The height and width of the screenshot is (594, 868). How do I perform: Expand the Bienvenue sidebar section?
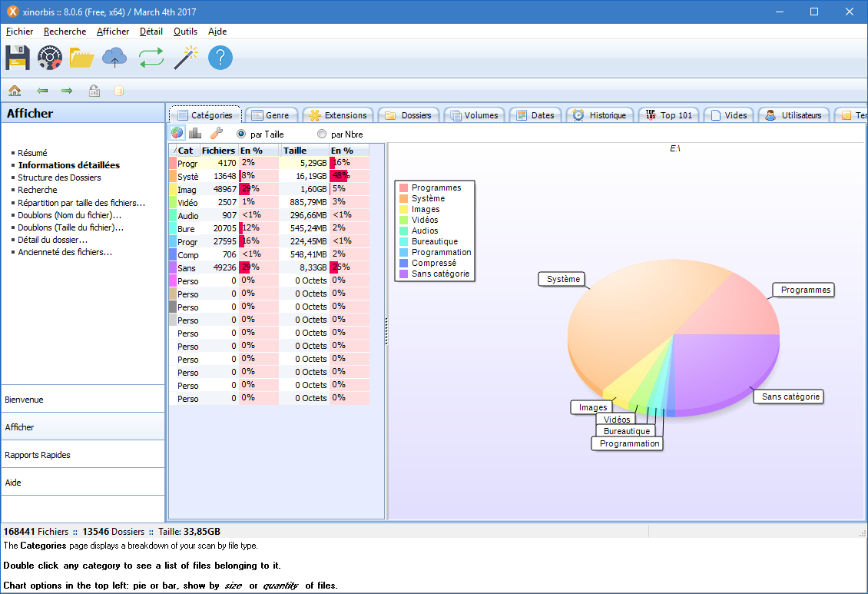83,399
